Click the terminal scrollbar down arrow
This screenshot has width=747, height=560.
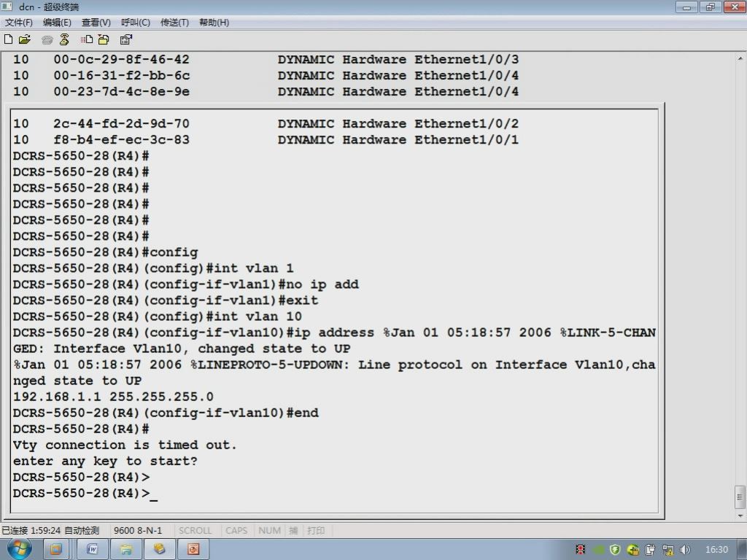point(740,516)
